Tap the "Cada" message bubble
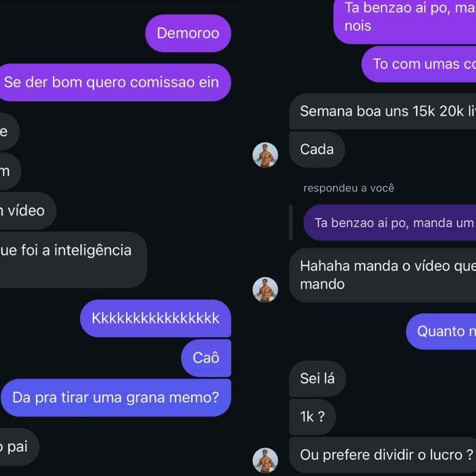Image resolution: width=476 pixels, height=476 pixels. pos(317,149)
